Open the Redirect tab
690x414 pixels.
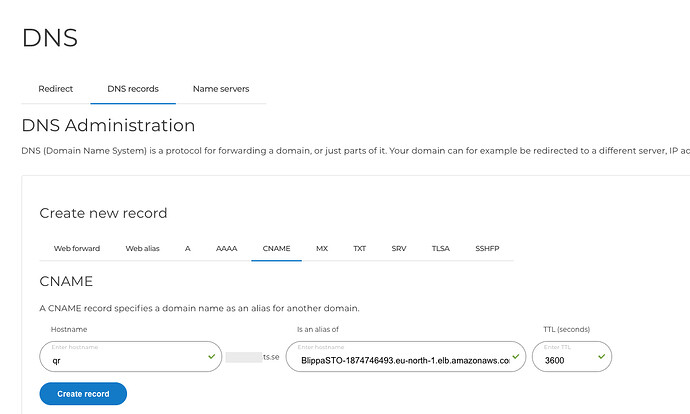click(55, 89)
